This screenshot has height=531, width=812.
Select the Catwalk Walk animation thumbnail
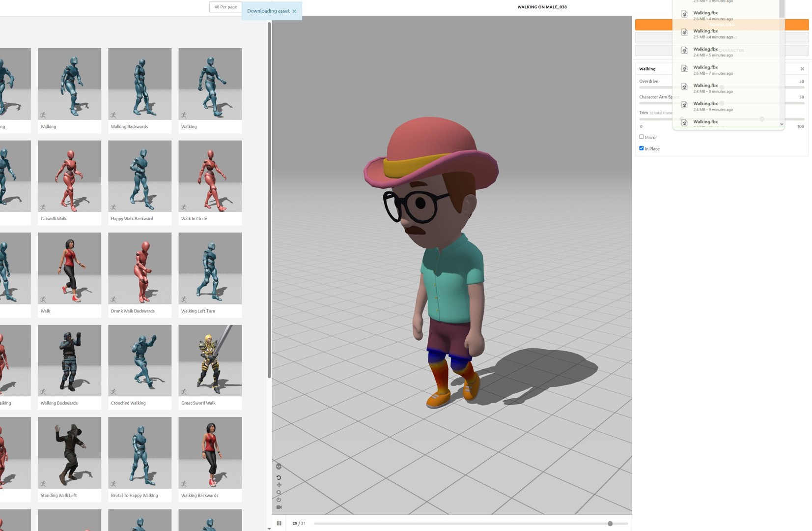click(x=69, y=176)
